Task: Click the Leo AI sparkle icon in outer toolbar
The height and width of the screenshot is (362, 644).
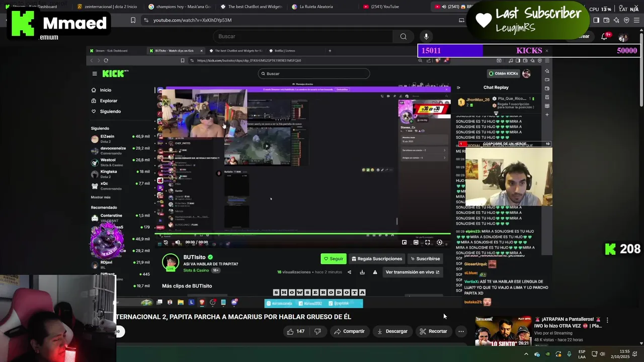Action: [617, 20]
